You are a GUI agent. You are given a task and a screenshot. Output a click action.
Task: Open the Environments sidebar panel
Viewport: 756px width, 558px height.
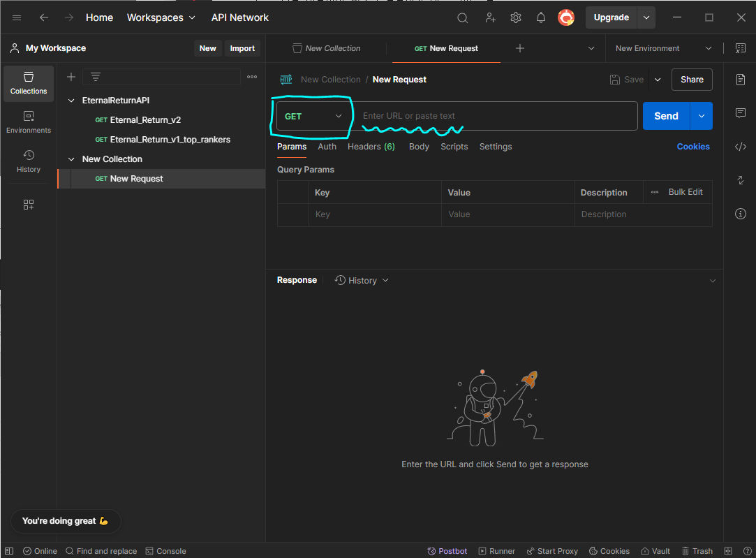29,122
